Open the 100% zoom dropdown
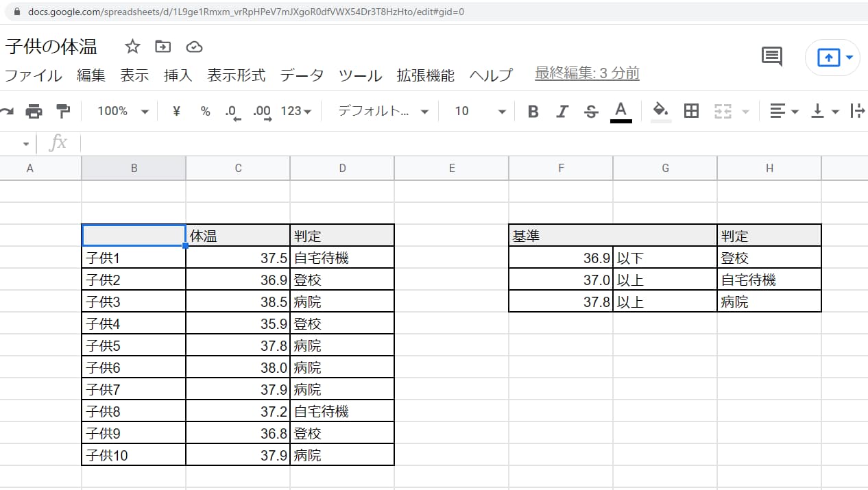The width and height of the screenshot is (868, 490). pos(123,111)
